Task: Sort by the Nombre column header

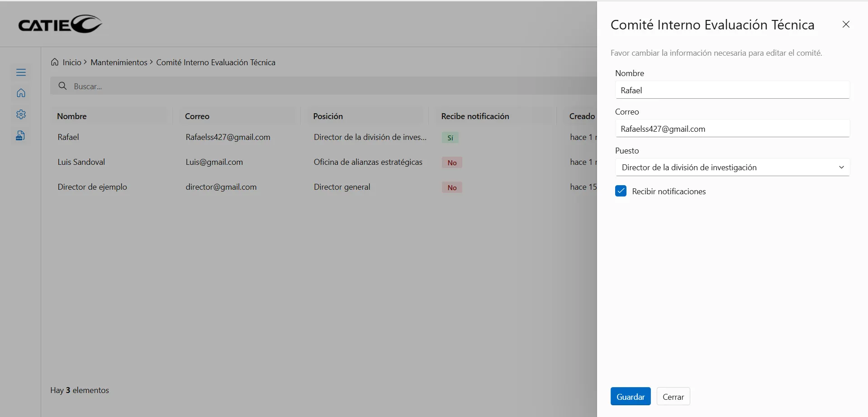Action: coord(72,116)
